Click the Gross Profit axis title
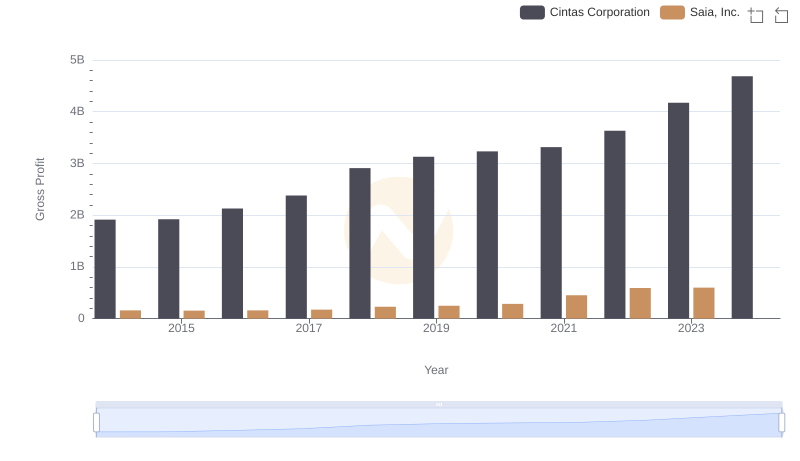 pyautogui.click(x=40, y=189)
